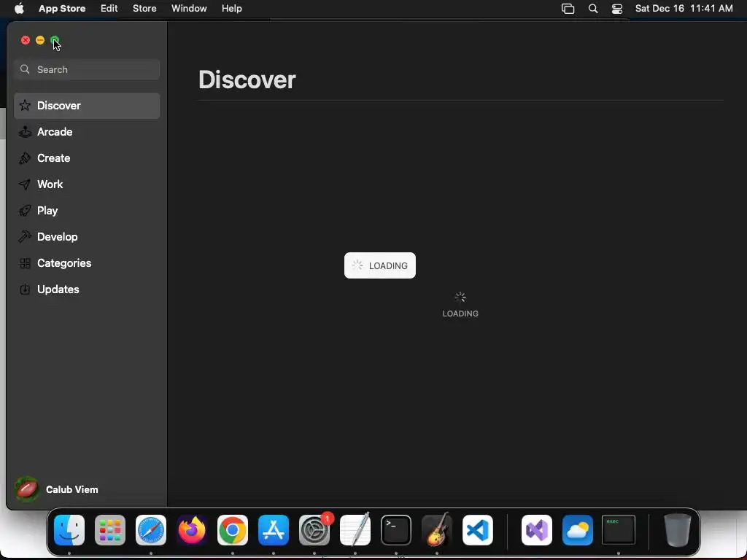Launch Firefox from the Dock
747x560 pixels.
[192, 530]
